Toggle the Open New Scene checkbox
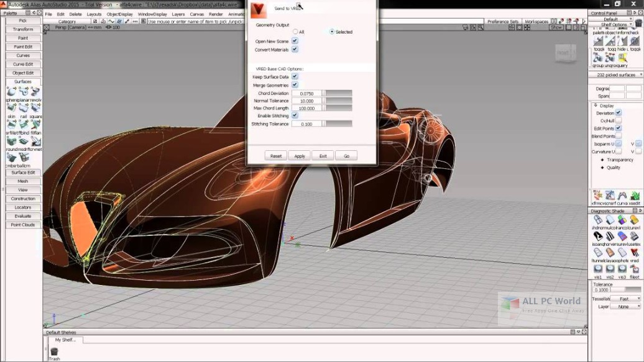Image resolution: width=644 pixels, height=362 pixels. (295, 41)
